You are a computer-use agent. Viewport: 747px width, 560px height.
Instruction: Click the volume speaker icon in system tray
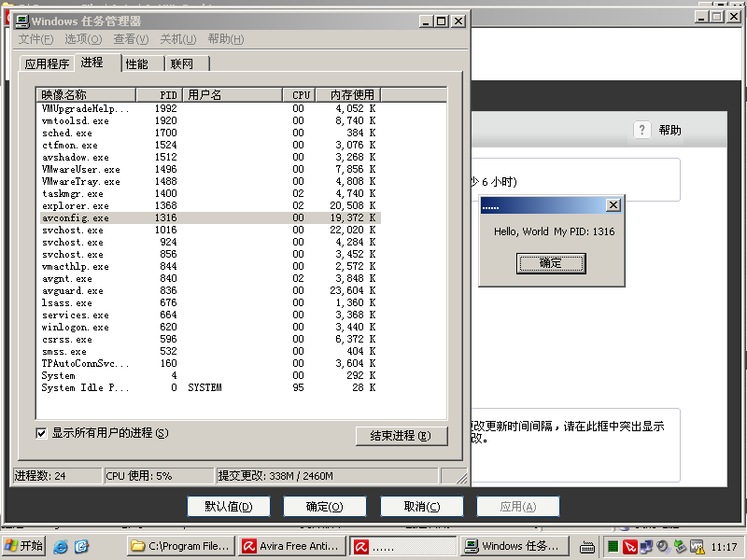(662, 546)
